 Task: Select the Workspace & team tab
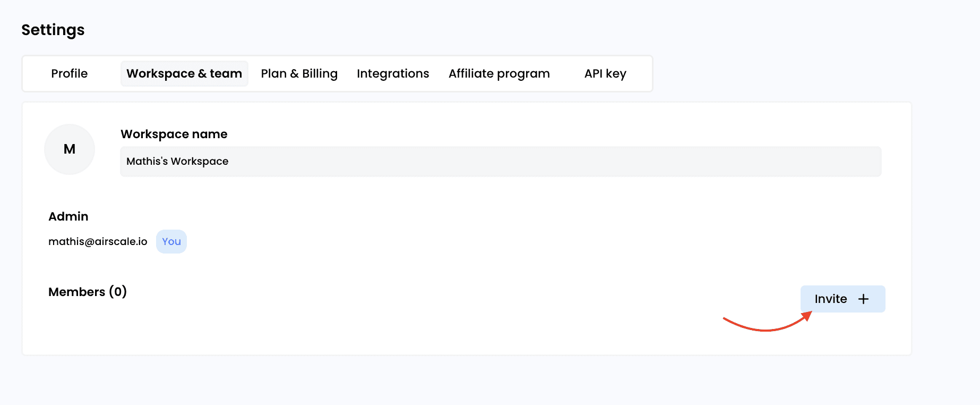[x=184, y=73]
